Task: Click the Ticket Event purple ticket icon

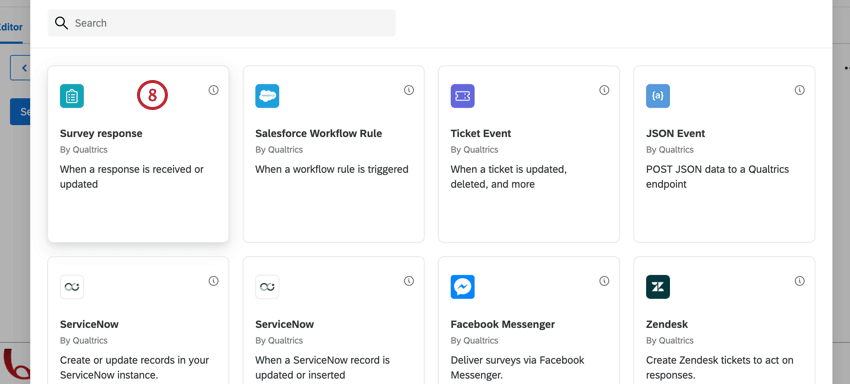Action: [462, 96]
